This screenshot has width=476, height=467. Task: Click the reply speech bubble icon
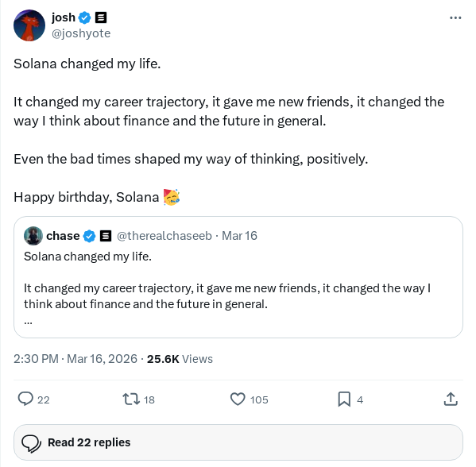point(25,399)
